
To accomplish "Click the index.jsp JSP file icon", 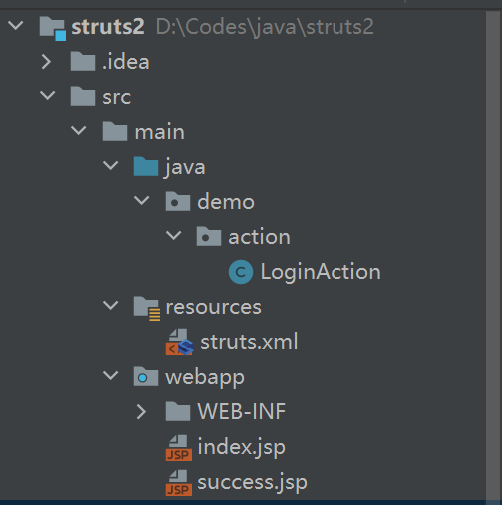I will [179, 448].
